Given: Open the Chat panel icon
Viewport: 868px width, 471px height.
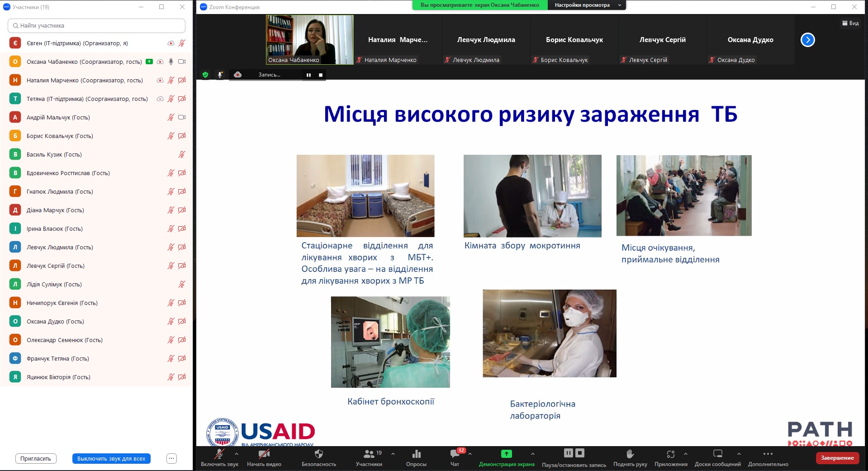Looking at the screenshot, I should click(455, 454).
